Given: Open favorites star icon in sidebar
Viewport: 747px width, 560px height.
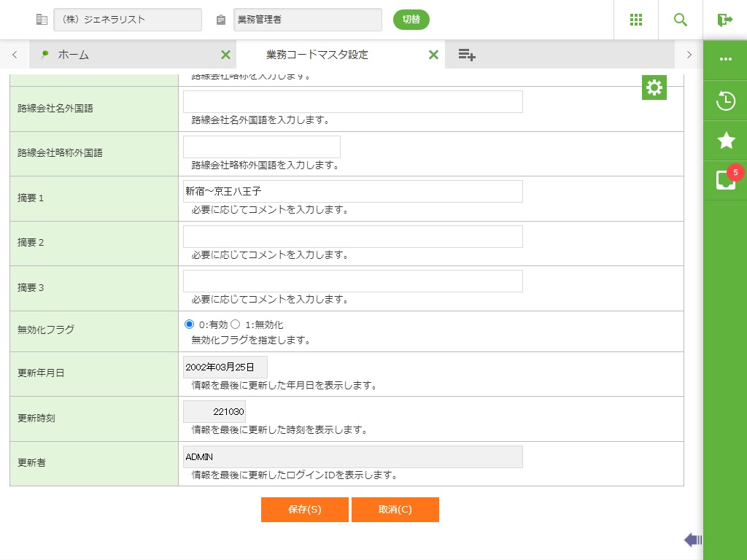Looking at the screenshot, I should click(x=725, y=141).
